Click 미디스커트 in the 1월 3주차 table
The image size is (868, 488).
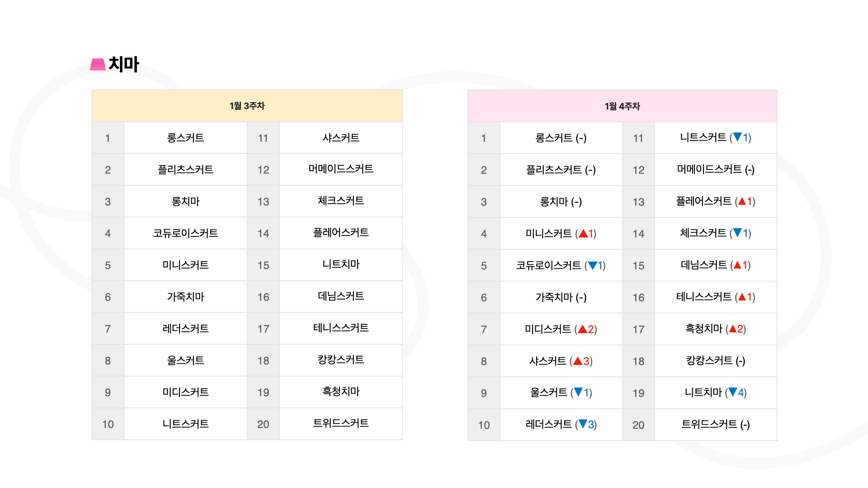point(185,392)
